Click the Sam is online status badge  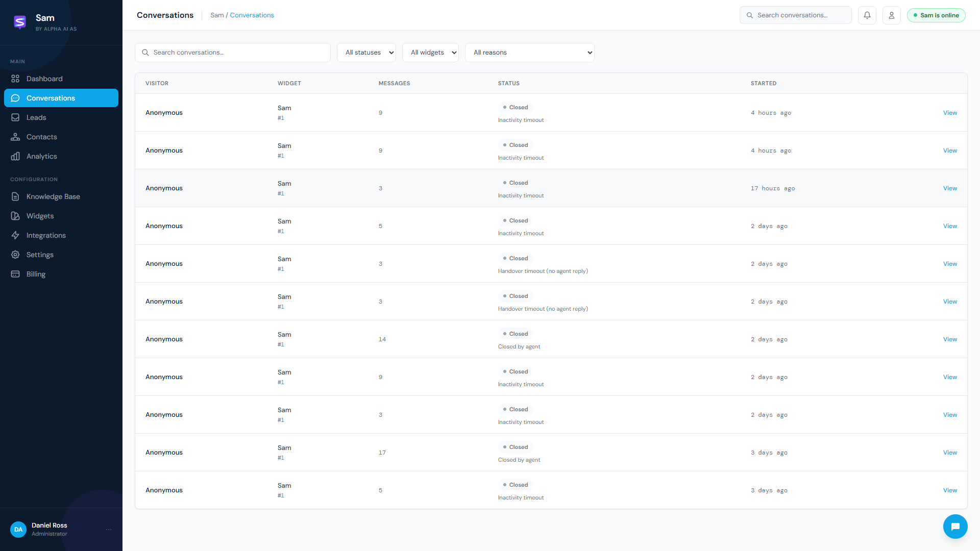coord(936,15)
